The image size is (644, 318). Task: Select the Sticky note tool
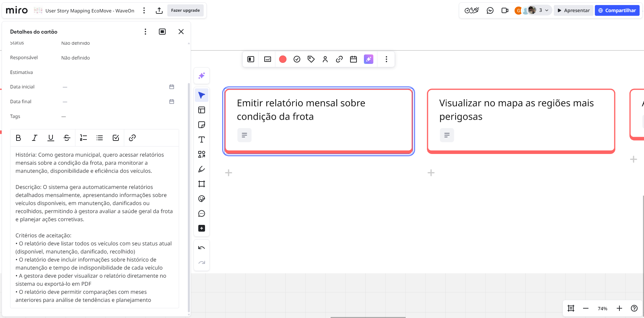(202, 125)
